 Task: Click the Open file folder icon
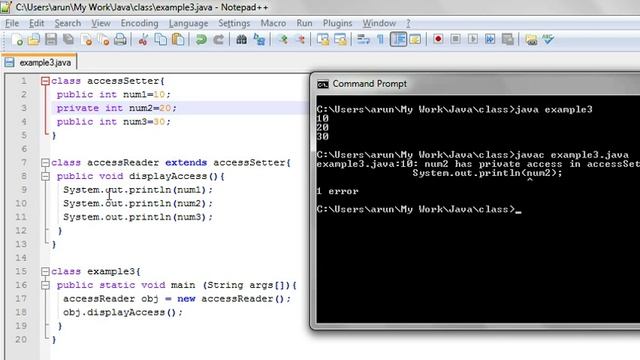click(x=34, y=40)
